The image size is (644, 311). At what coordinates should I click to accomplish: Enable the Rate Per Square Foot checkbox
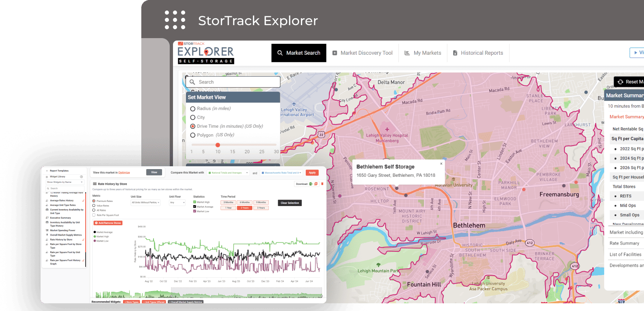click(94, 215)
